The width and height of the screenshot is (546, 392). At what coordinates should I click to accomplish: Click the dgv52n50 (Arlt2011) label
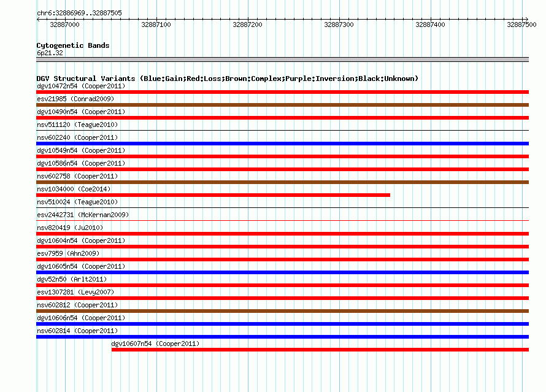point(72,279)
